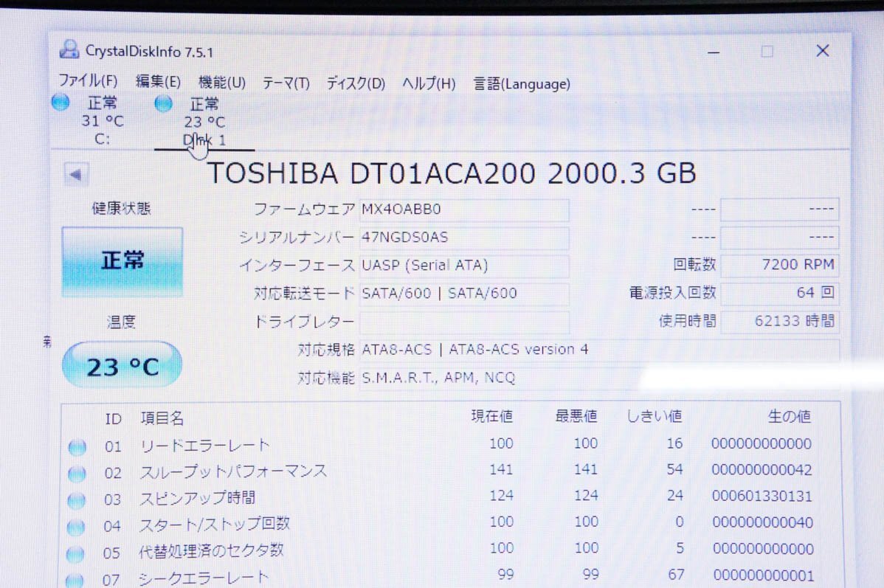Click the firmware field MX4OABB0
884x588 pixels.
pos(464,210)
